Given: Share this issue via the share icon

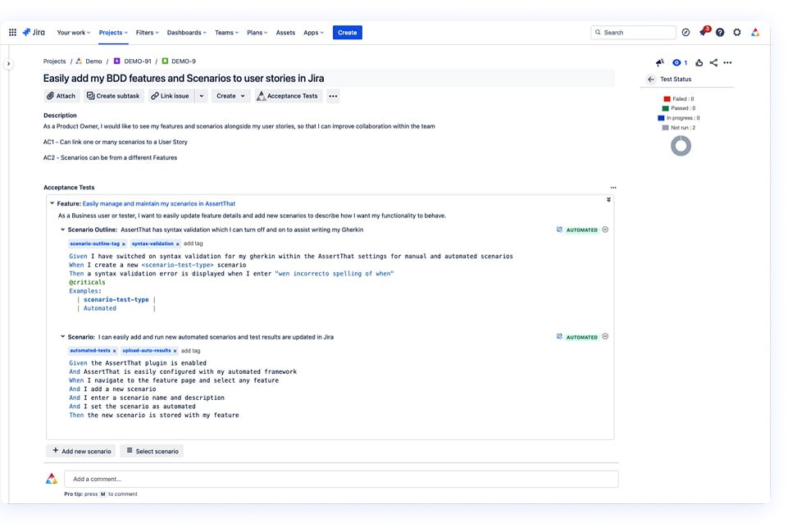Looking at the screenshot, I should (x=713, y=62).
